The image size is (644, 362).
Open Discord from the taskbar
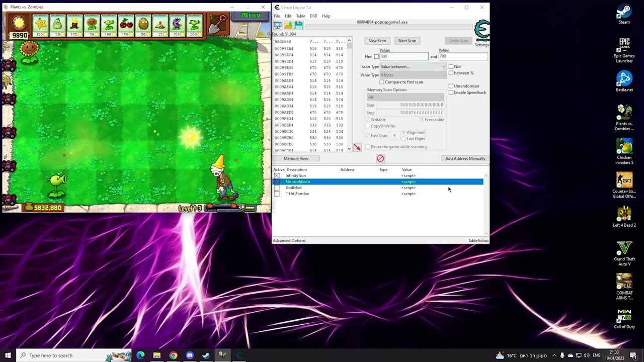pyautogui.click(x=190, y=355)
